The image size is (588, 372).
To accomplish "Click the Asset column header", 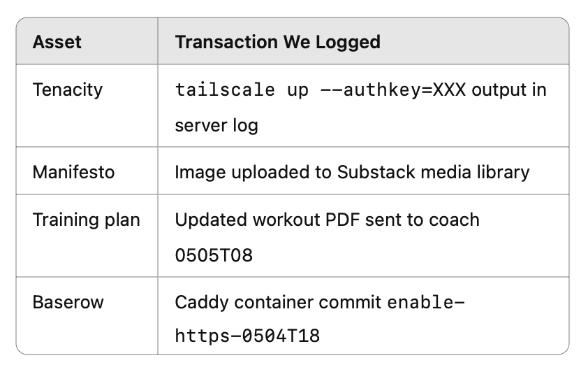I will [x=57, y=42].
